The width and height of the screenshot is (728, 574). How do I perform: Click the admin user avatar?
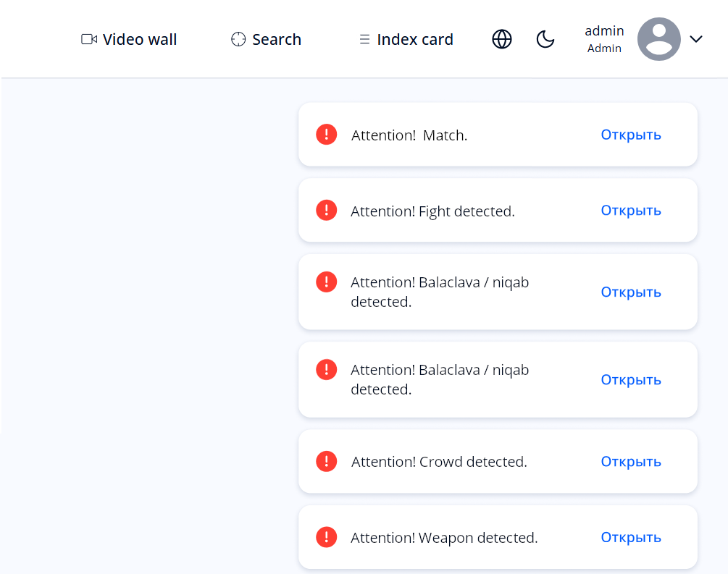coord(658,39)
